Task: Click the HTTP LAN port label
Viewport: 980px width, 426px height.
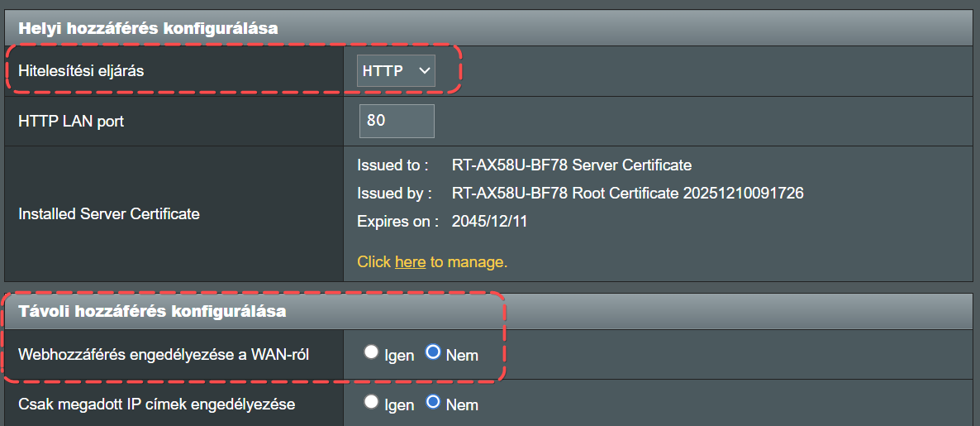Action: coord(71,121)
